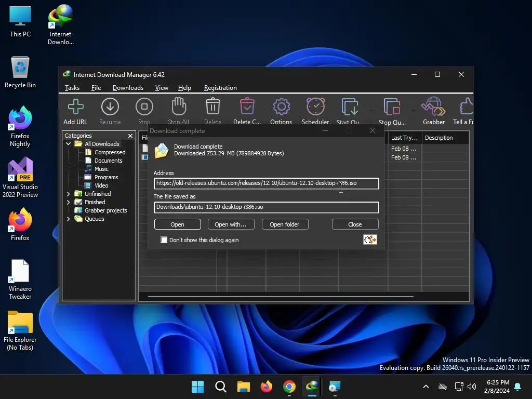Click the Close button in dialog
Image resolution: width=532 pixels, height=399 pixels.
[x=355, y=224]
